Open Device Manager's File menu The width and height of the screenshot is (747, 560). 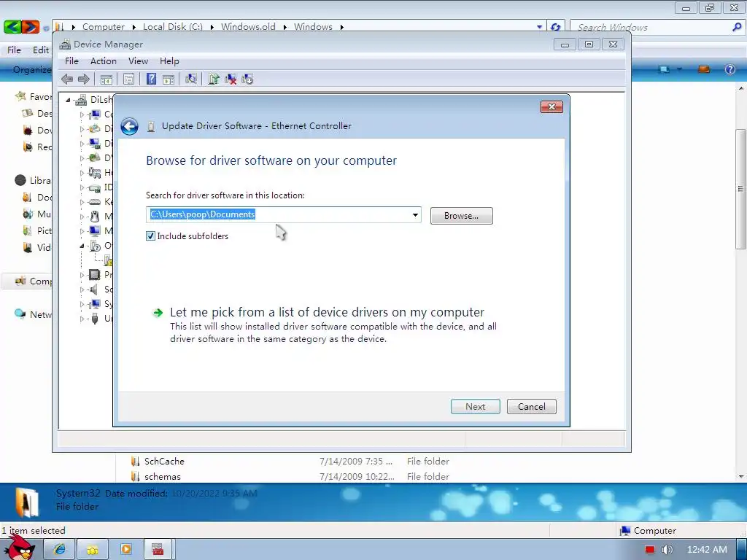[x=71, y=61]
